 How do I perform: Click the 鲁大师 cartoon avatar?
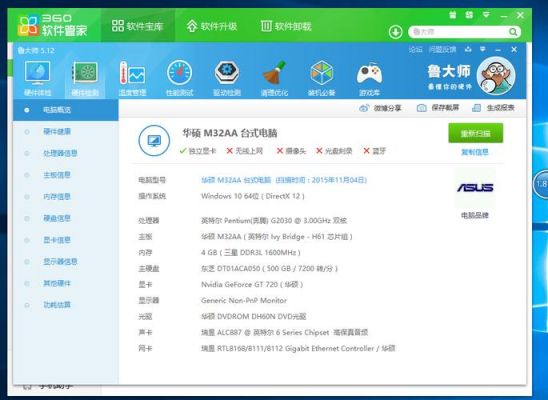tap(496, 76)
